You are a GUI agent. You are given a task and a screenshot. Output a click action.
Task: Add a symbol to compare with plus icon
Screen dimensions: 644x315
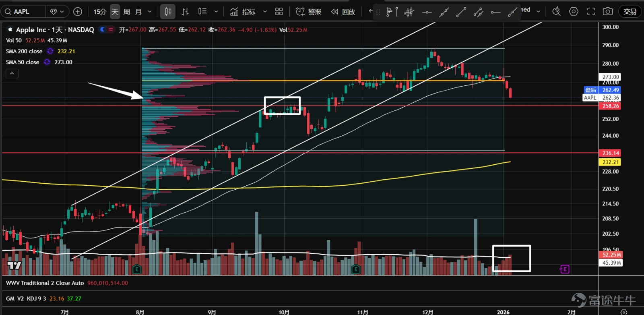pos(78,12)
